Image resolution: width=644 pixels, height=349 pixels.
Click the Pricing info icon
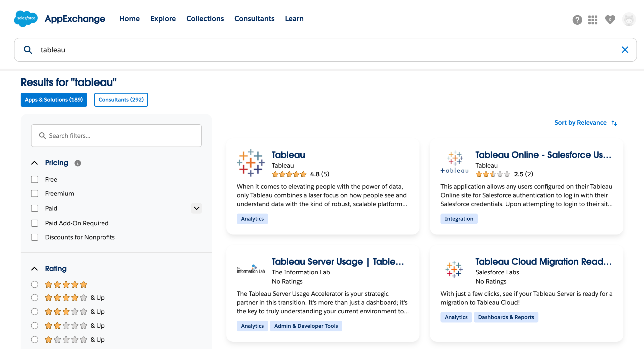point(78,163)
